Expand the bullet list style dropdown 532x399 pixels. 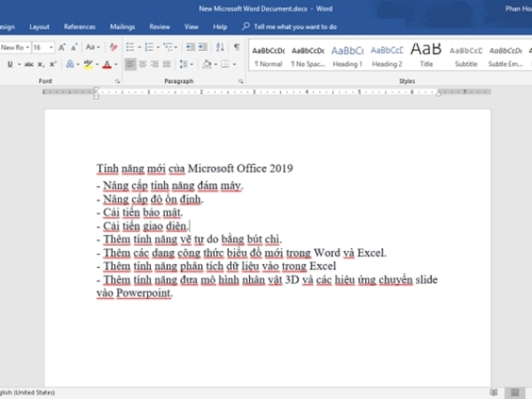click(x=138, y=47)
